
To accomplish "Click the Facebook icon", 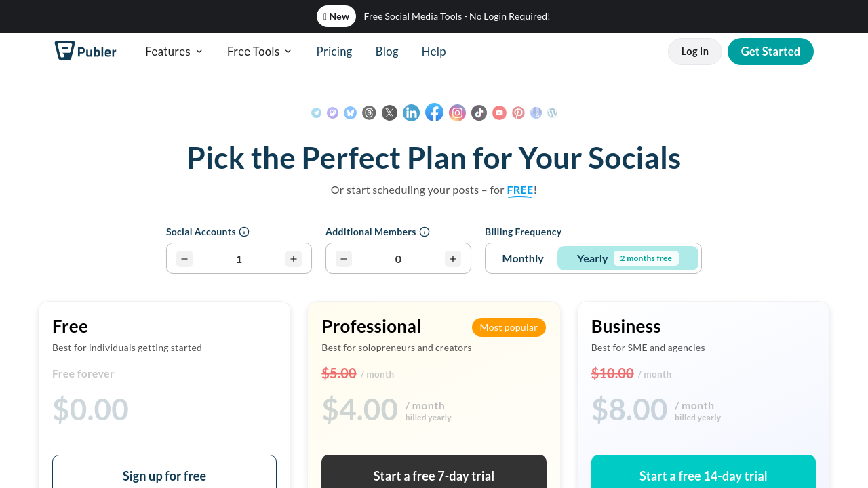I will tap(434, 113).
